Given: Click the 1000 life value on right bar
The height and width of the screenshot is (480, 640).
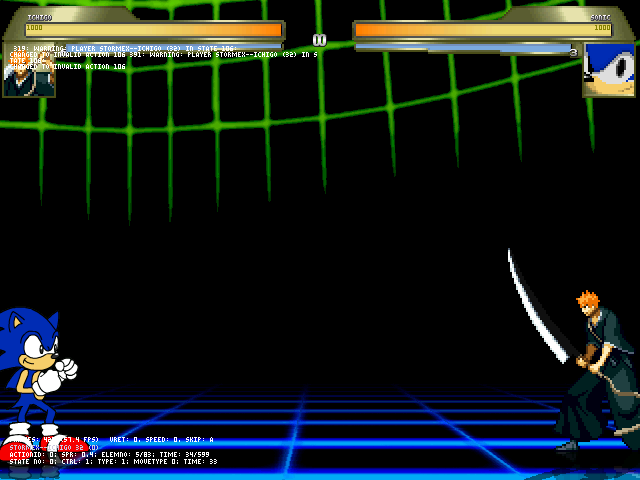Looking at the screenshot, I should [602, 29].
